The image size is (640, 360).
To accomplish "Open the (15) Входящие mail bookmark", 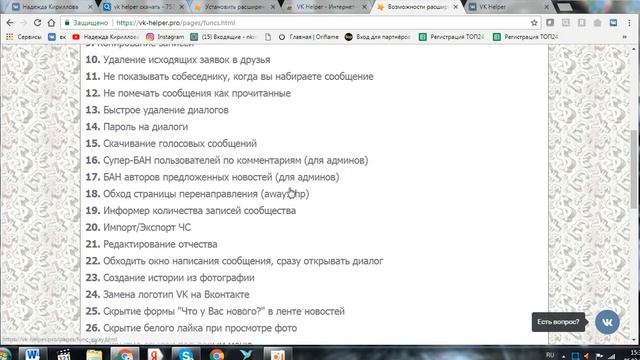I will (x=223, y=37).
